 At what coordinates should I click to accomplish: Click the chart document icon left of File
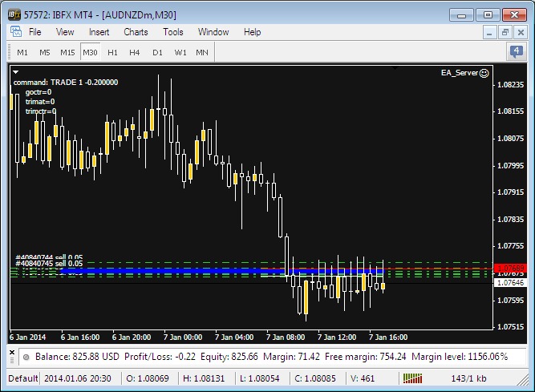click(x=16, y=32)
